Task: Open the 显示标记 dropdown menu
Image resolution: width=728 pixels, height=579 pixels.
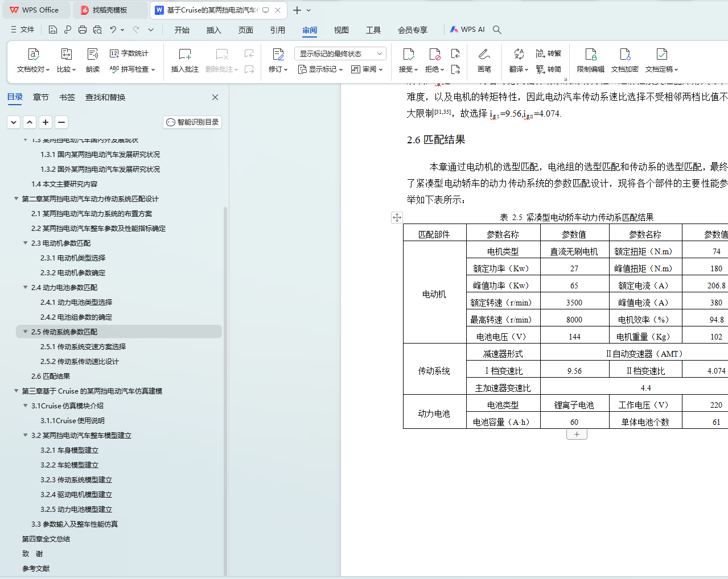Action: pos(320,69)
